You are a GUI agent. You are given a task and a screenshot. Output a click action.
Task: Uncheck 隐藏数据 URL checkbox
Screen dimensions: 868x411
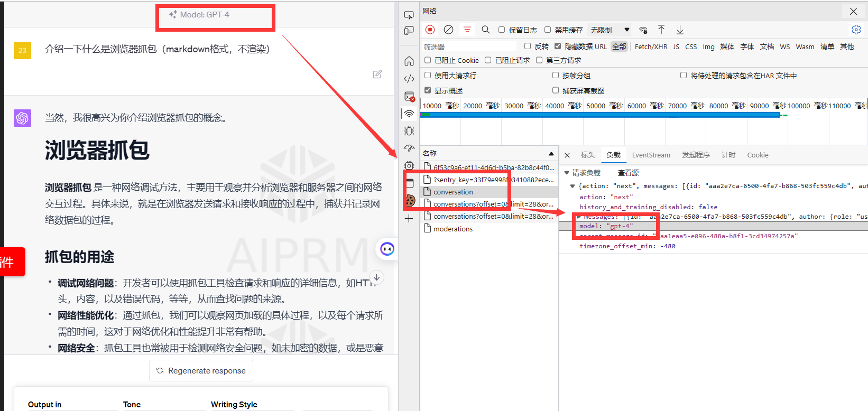(558, 46)
